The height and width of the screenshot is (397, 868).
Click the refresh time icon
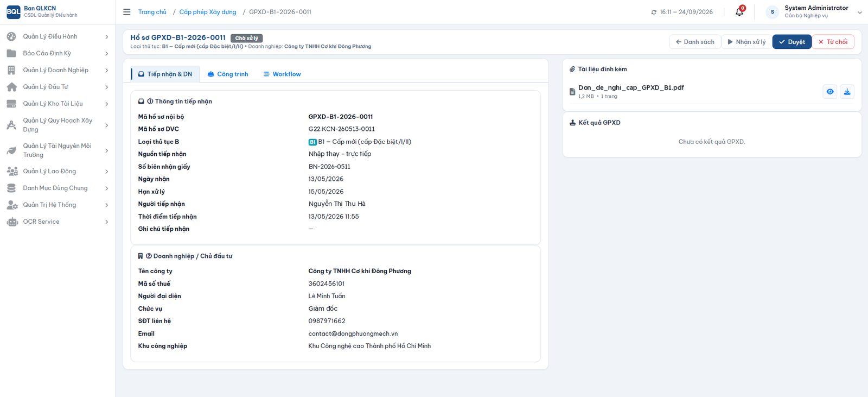[x=654, y=12]
